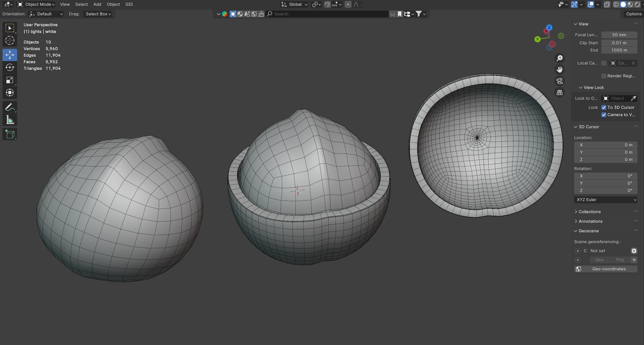
Task: Switch to orthographic grid view icon
Action: click(560, 92)
